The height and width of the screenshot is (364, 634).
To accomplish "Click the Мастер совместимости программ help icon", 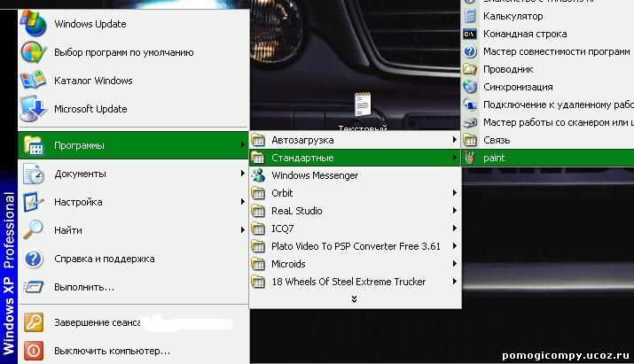I will coord(470,51).
